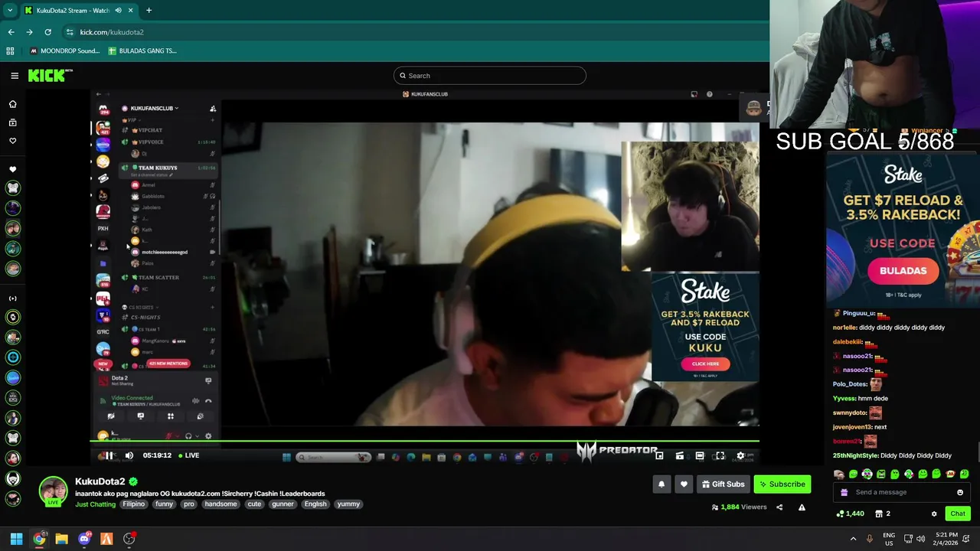
Task: Open the browser tab list dropdown
Action: tap(10, 10)
